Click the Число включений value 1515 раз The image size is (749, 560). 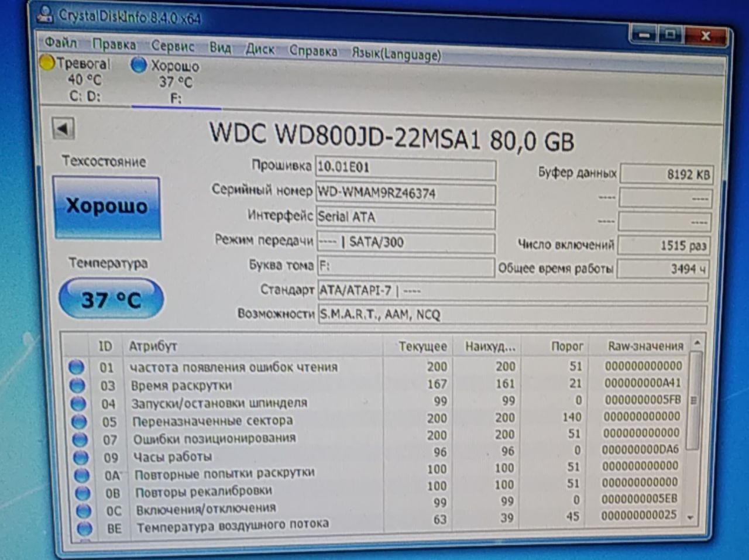point(664,245)
